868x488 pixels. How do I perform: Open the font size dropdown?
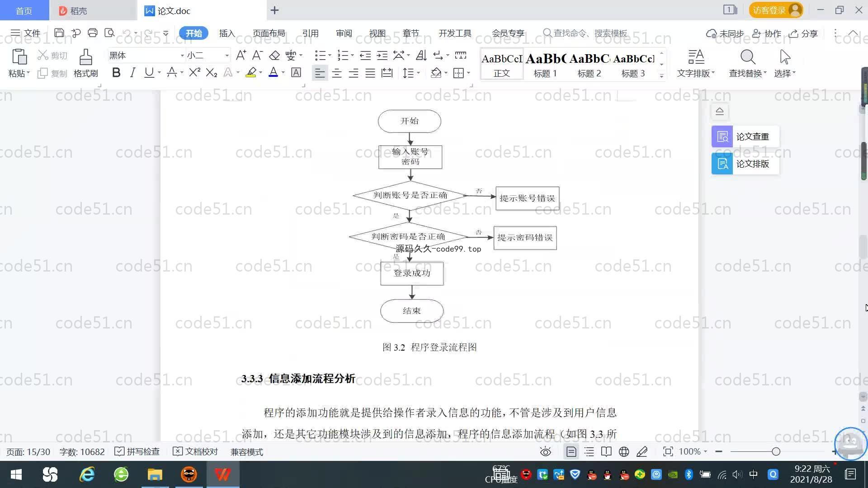click(x=227, y=56)
